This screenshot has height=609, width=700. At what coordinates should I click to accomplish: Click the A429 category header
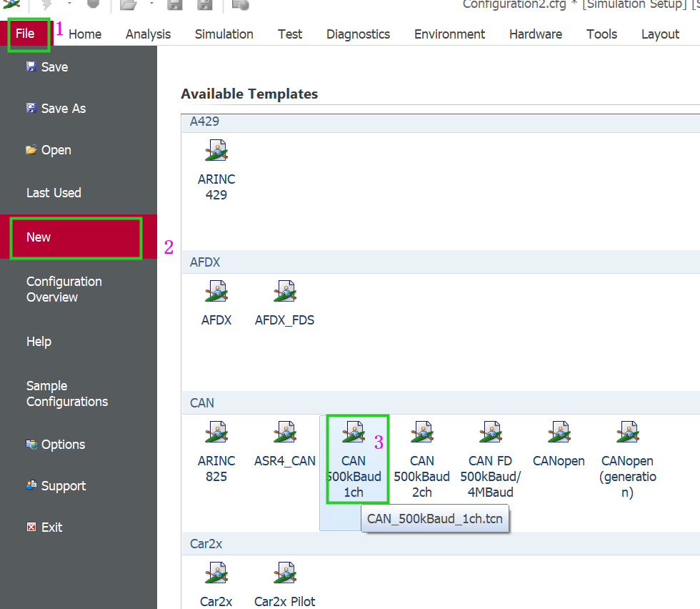[441, 122]
